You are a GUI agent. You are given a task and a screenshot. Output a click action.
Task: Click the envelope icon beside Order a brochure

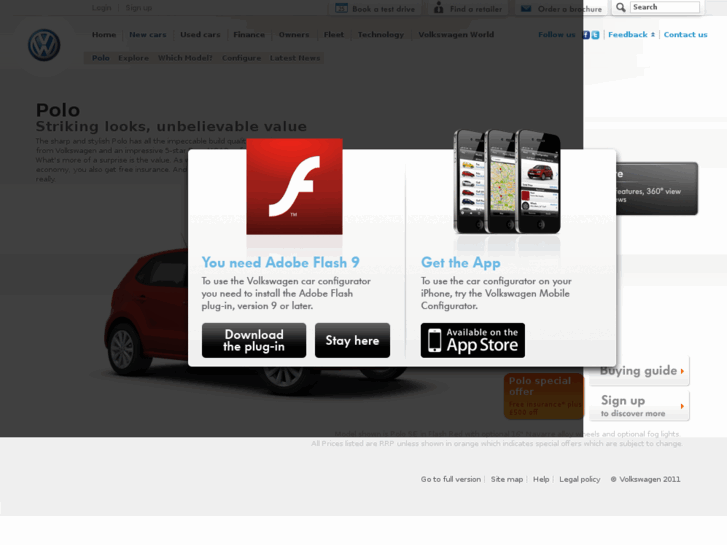tap(526, 8)
